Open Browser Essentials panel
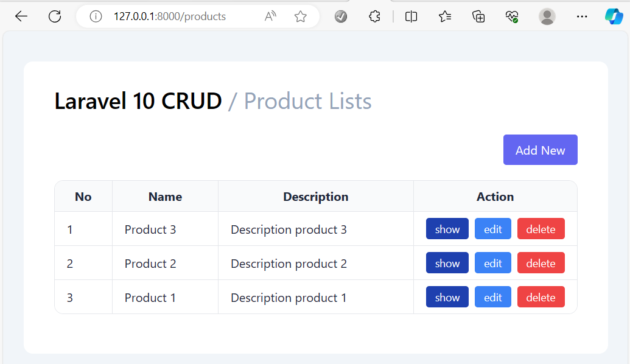Image resolution: width=630 pixels, height=364 pixels. [512, 16]
